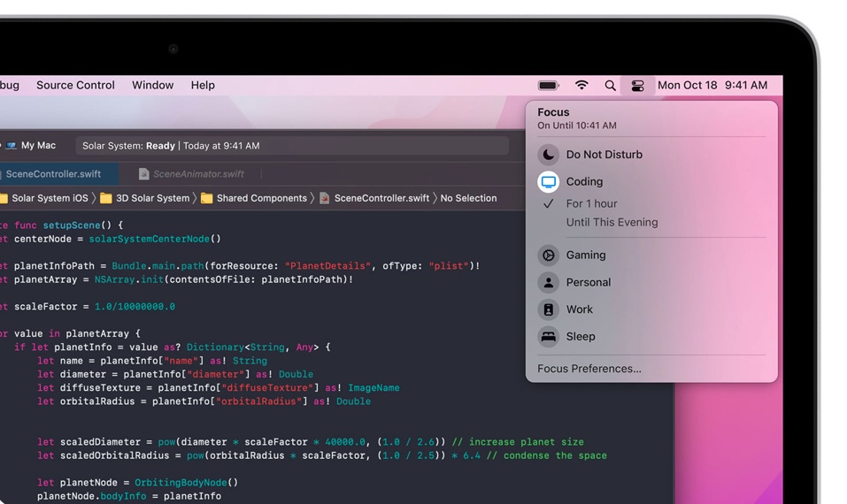This screenshot has height=504, width=847.
Task: Open the Window menu
Action: click(153, 85)
